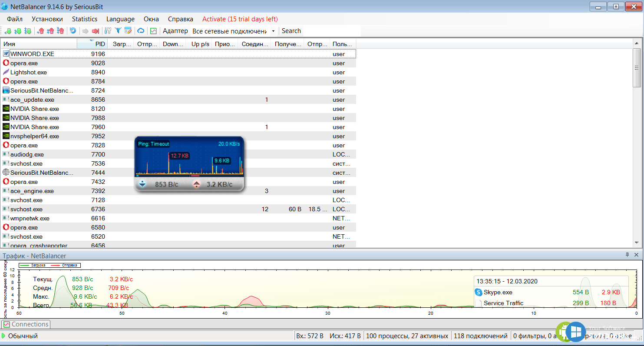Switch to the Connections tab
This screenshot has width=644, height=346.
pos(26,324)
